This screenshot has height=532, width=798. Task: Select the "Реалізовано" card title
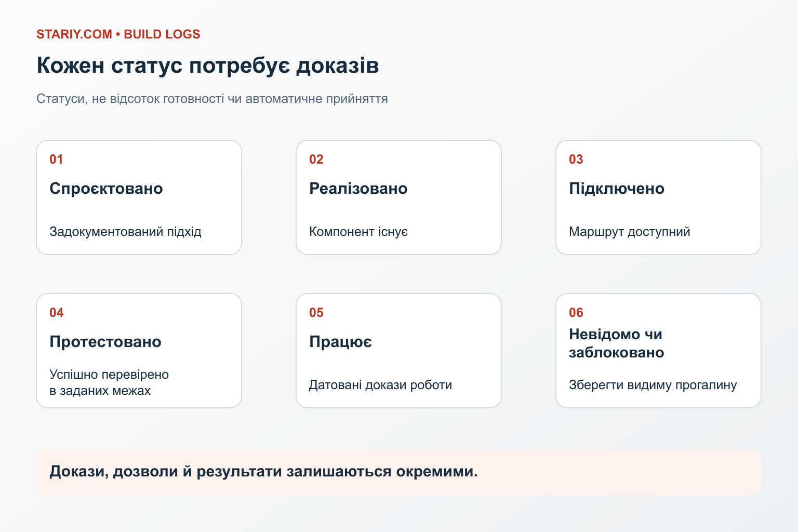click(358, 189)
